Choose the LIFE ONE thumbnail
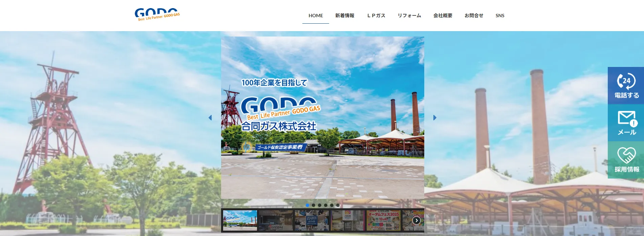 (276, 220)
